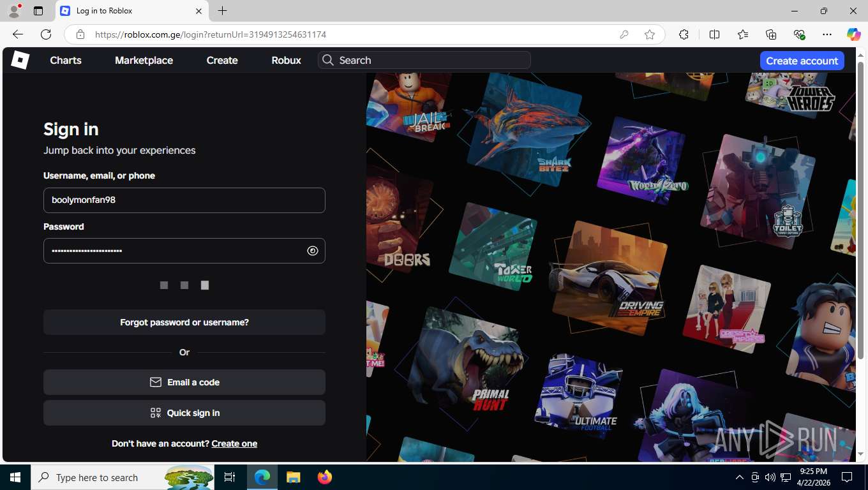Click the browser Back arrow
This screenshot has width=868, height=490.
18,34
